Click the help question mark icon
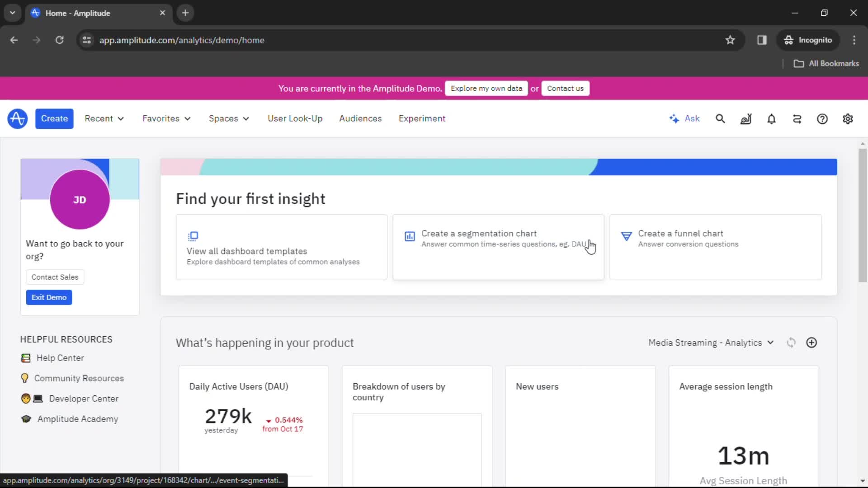 pos(822,118)
